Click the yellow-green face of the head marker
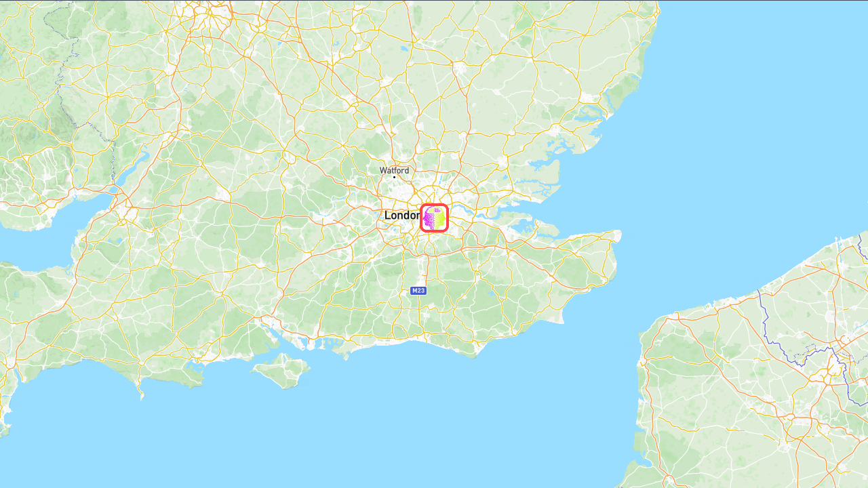Viewport: 868px width, 488px height. [x=439, y=218]
